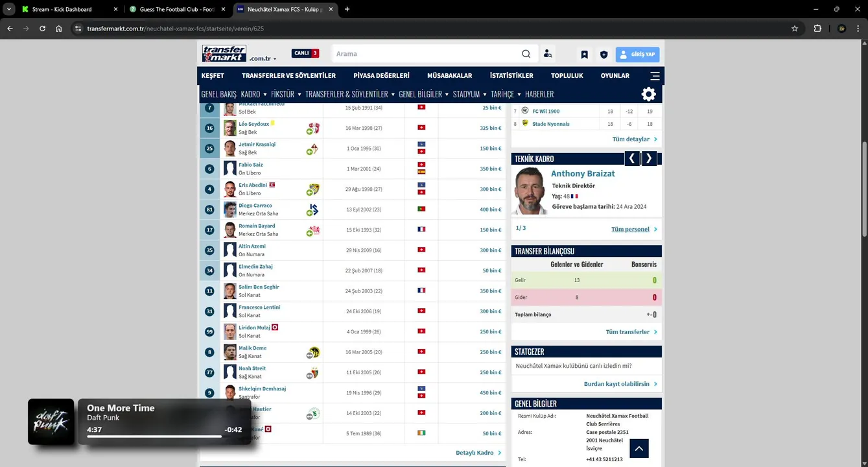This screenshot has width=868, height=467.
Task: Switch to Guess The Football Club tab
Action: click(177, 9)
